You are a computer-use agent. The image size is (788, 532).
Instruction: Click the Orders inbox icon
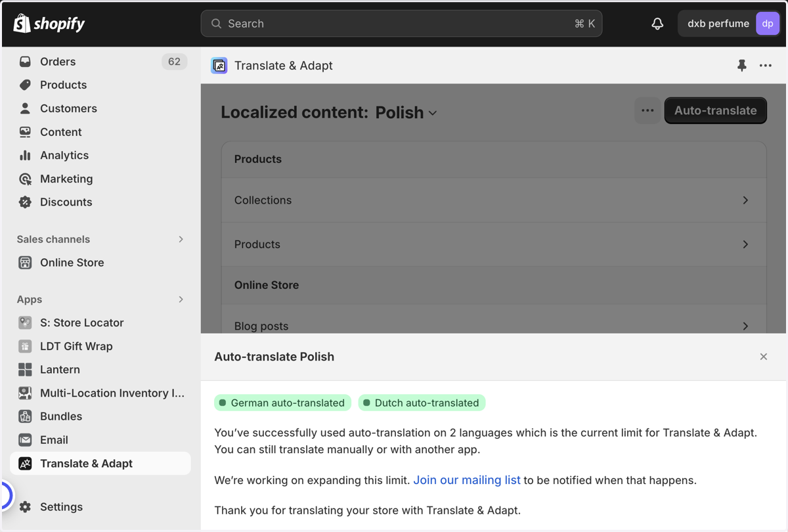pos(25,62)
